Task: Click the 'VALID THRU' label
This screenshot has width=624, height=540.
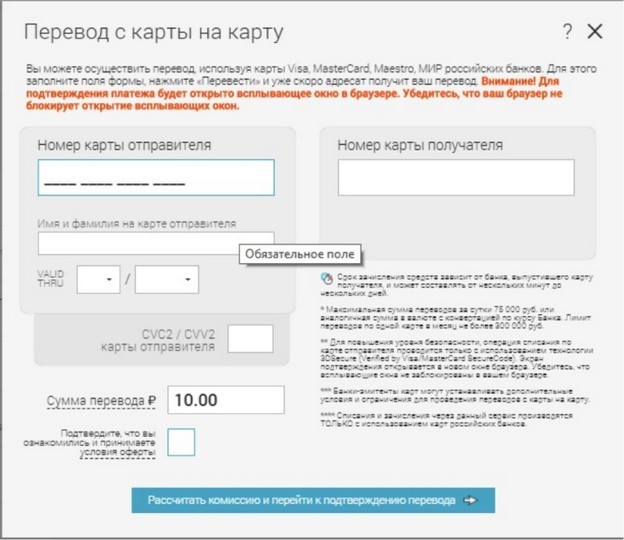Action: [x=51, y=279]
